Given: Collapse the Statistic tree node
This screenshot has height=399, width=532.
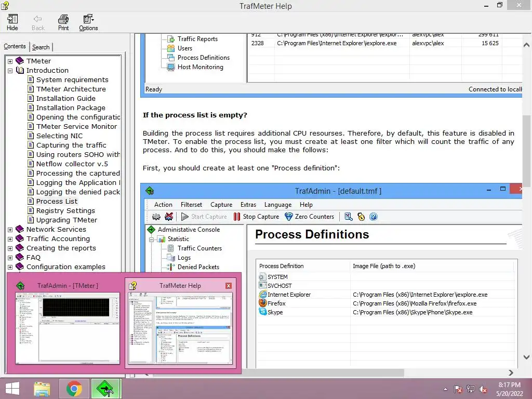Looking at the screenshot, I should click(151, 239).
